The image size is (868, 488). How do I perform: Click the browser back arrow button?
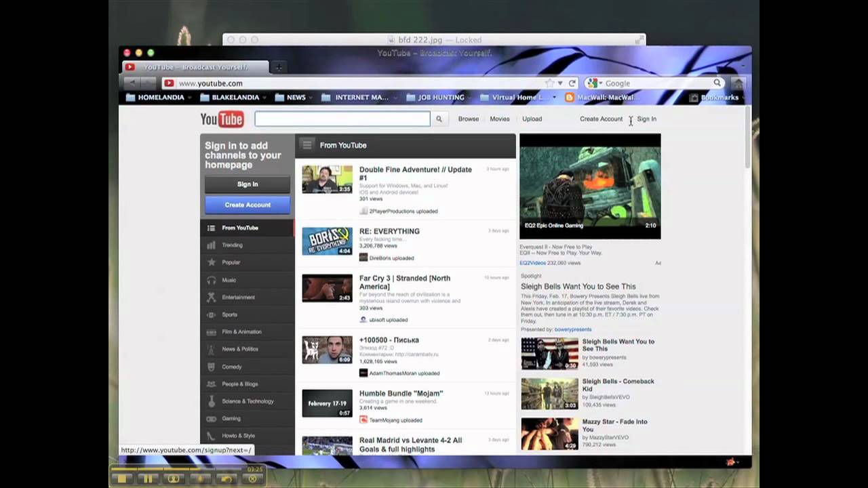coord(132,83)
